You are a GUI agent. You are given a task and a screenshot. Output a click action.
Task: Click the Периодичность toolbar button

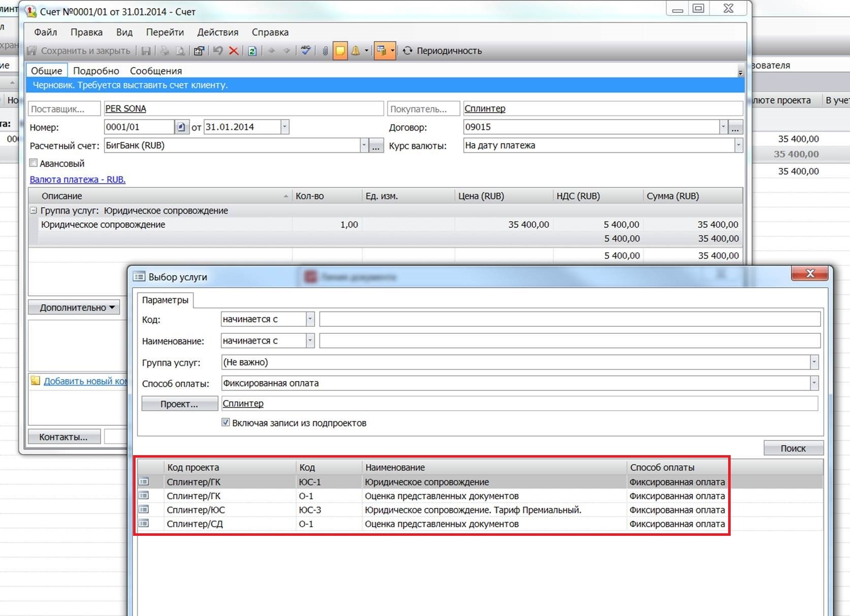click(442, 51)
